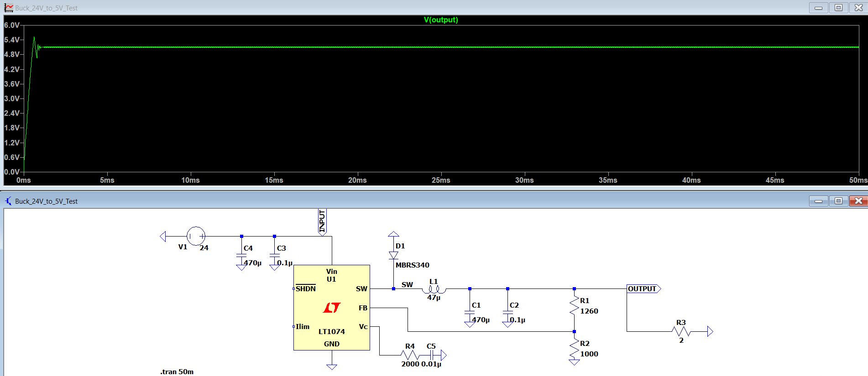Click the 1000 value of R2

click(589, 354)
